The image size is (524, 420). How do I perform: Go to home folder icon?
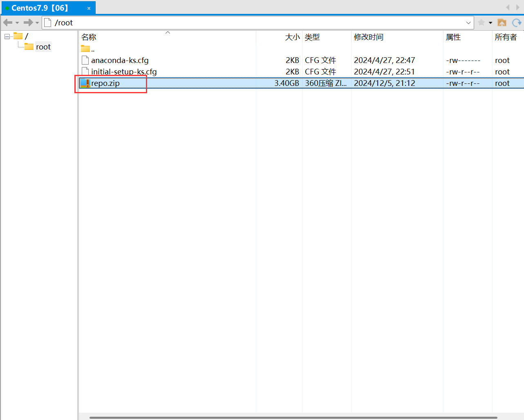click(x=502, y=22)
